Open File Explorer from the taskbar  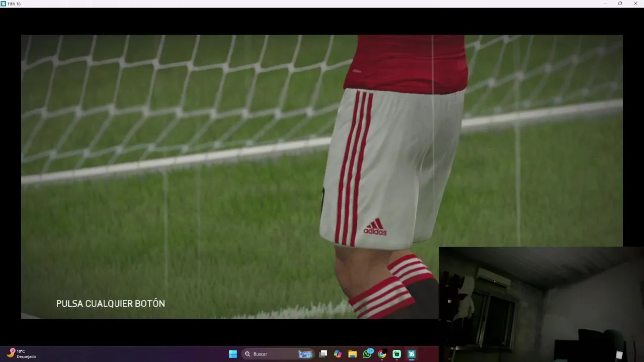tap(352, 354)
